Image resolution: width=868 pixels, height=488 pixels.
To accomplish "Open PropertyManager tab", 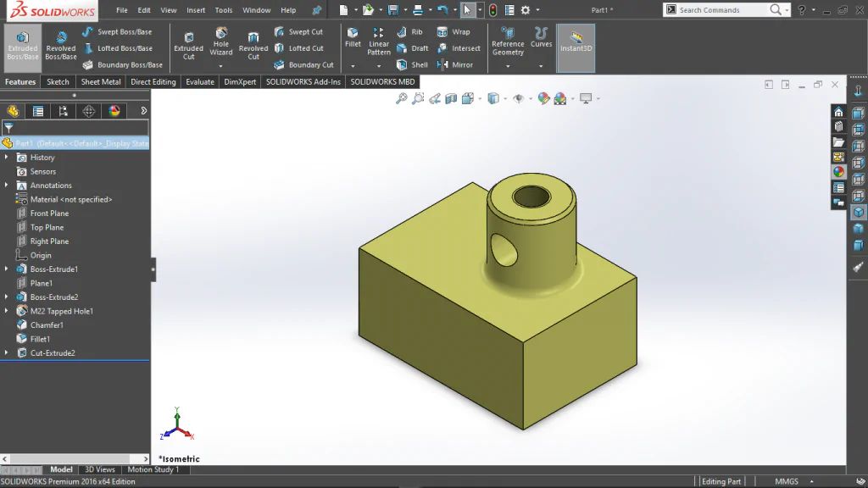I will pyautogui.click(x=38, y=111).
